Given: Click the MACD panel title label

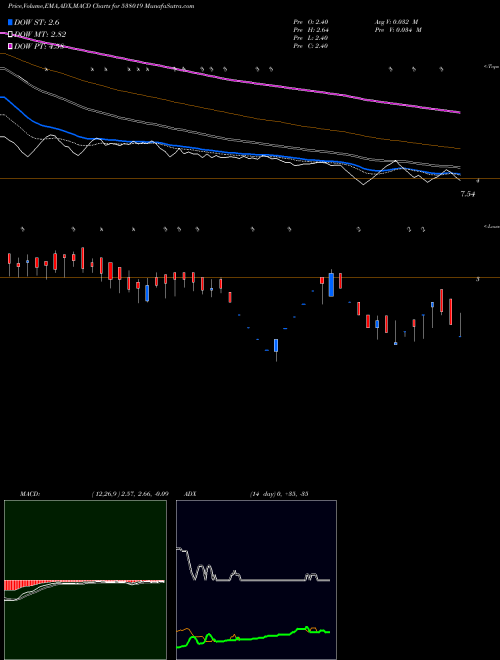Looking at the screenshot, I should coord(30,493).
